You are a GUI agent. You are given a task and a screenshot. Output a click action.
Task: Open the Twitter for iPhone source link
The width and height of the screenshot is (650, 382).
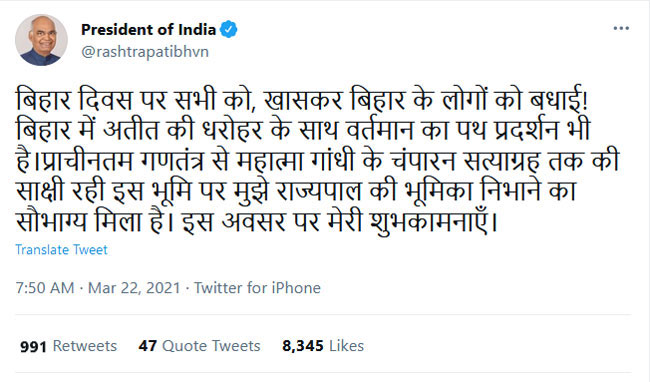click(257, 288)
